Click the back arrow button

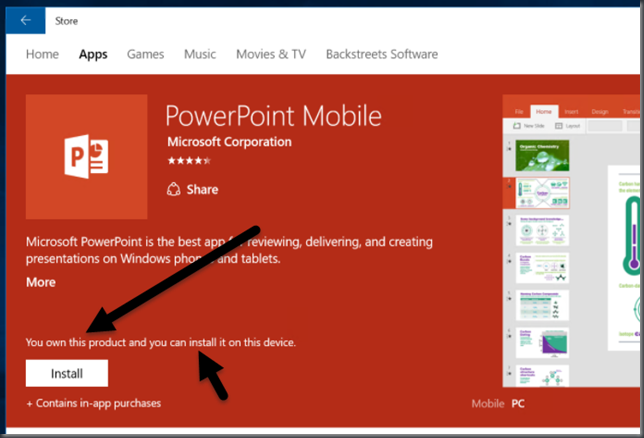(25, 21)
